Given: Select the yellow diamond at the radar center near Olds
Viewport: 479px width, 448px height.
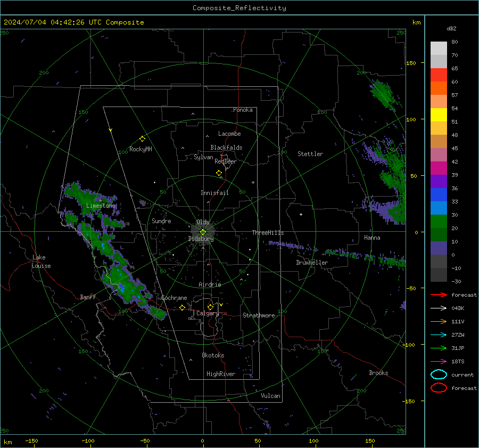Looking at the screenshot, I should pyautogui.click(x=203, y=232).
